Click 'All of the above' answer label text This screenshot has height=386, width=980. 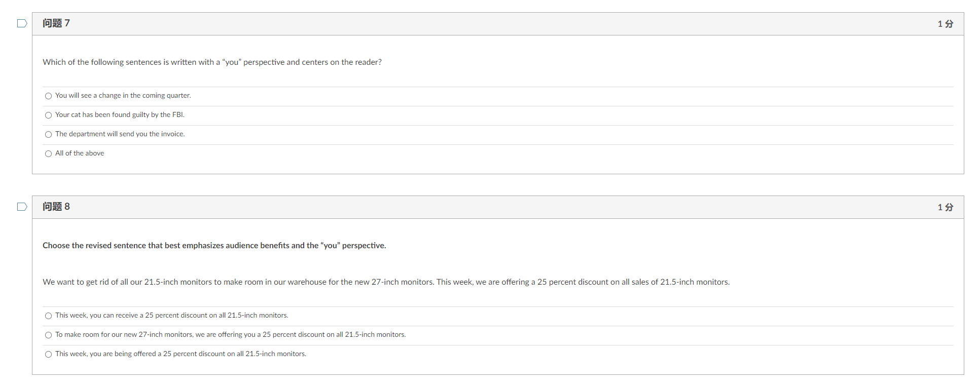(x=80, y=153)
